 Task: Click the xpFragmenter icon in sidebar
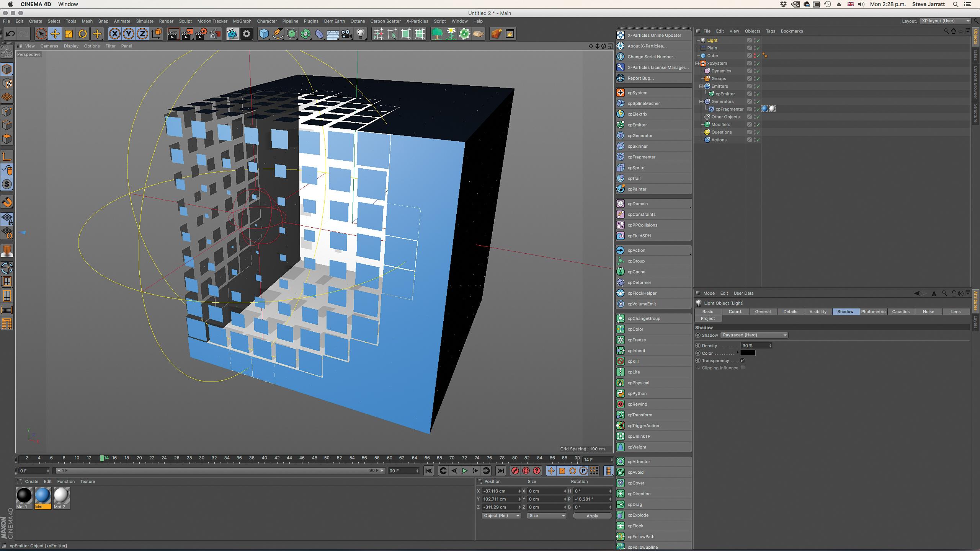(621, 157)
